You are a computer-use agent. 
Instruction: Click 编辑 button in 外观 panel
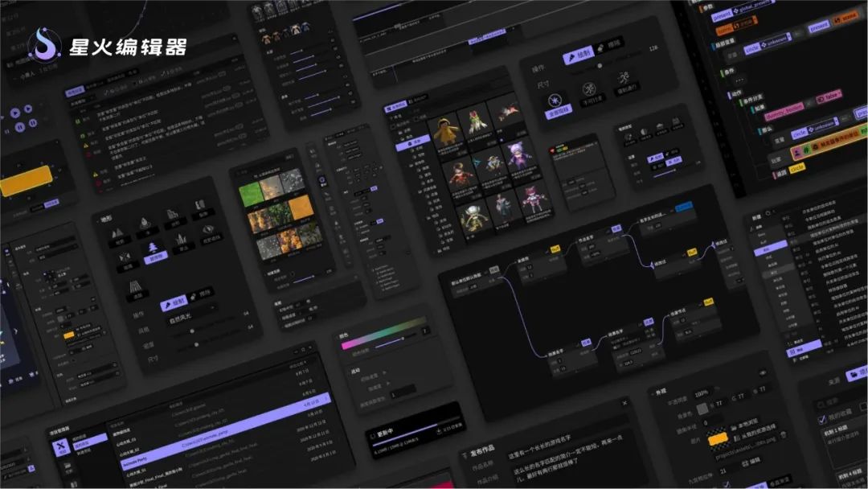tap(751, 462)
